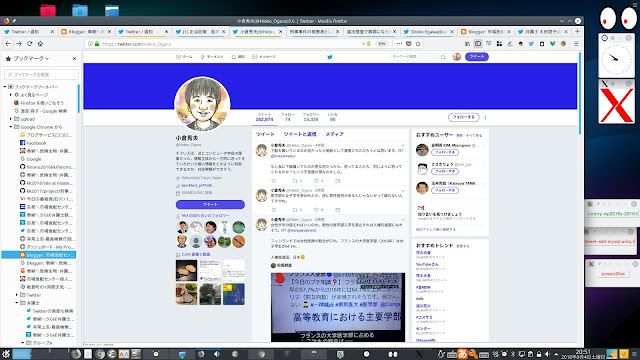Open the more options dots beside フォローする
The image size is (640, 360).
click(x=485, y=117)
